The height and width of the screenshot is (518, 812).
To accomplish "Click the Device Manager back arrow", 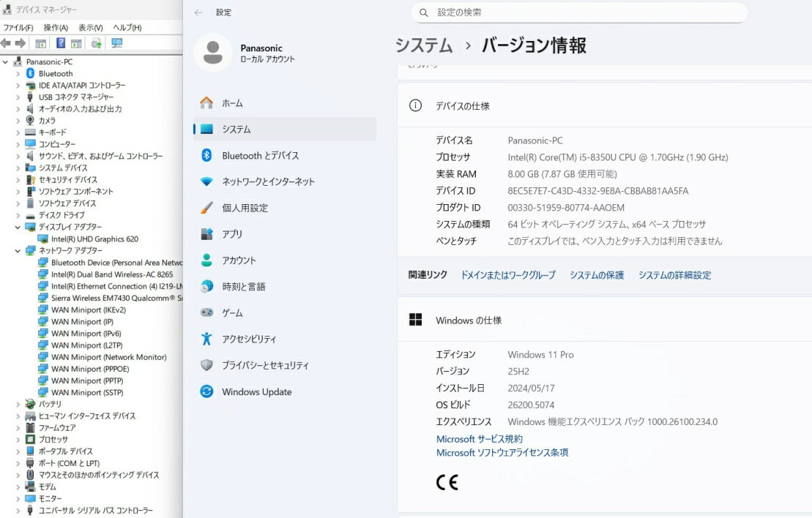I will pyautogui.click(x=6, y=43).
